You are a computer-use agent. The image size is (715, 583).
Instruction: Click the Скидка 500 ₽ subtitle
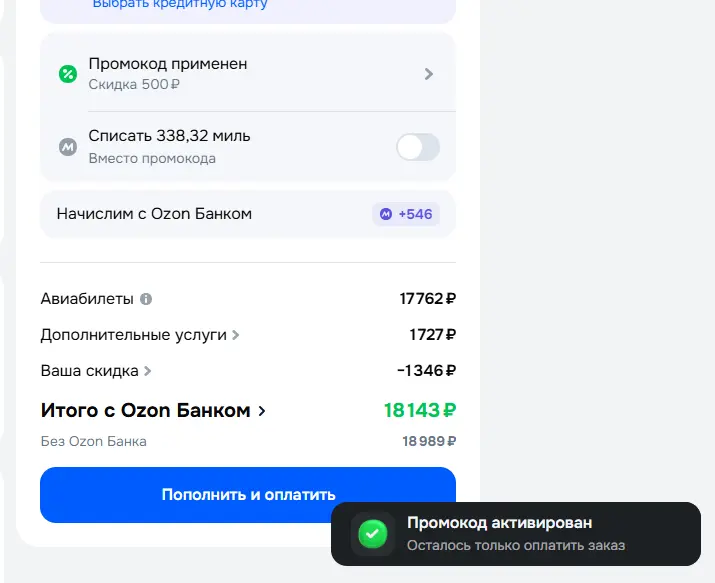[x=134, y=84]
